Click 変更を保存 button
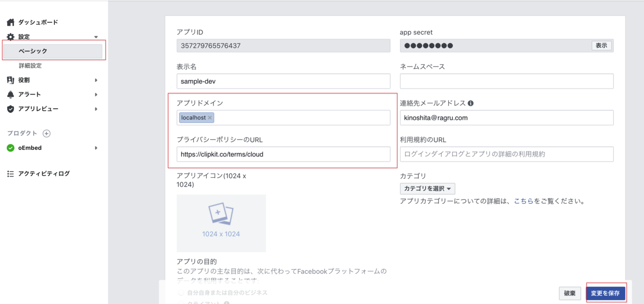The image size is (644, 304). pos(605,293)
